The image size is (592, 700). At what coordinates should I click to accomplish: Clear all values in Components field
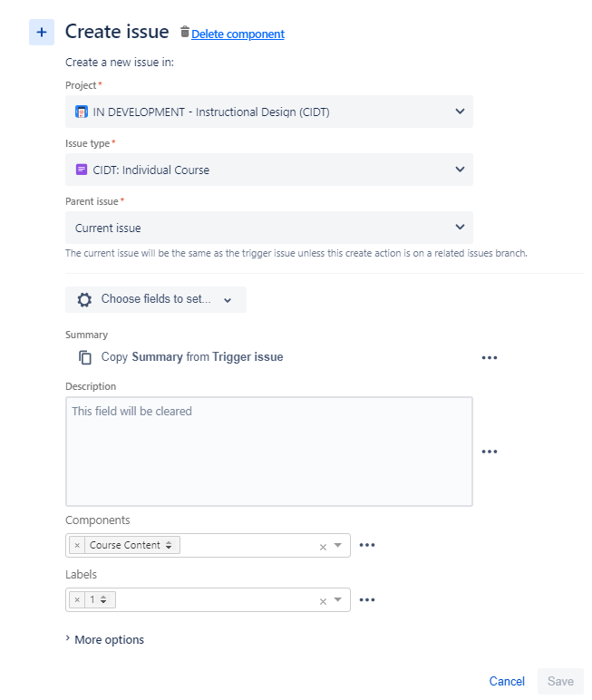point(324,547)
